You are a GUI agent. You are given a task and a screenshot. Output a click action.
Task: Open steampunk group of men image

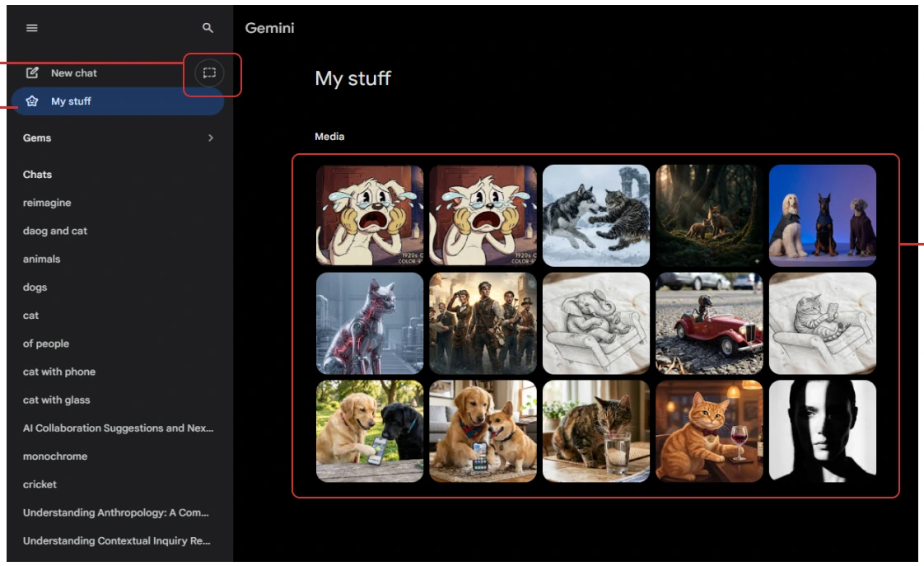click(483, 323)
